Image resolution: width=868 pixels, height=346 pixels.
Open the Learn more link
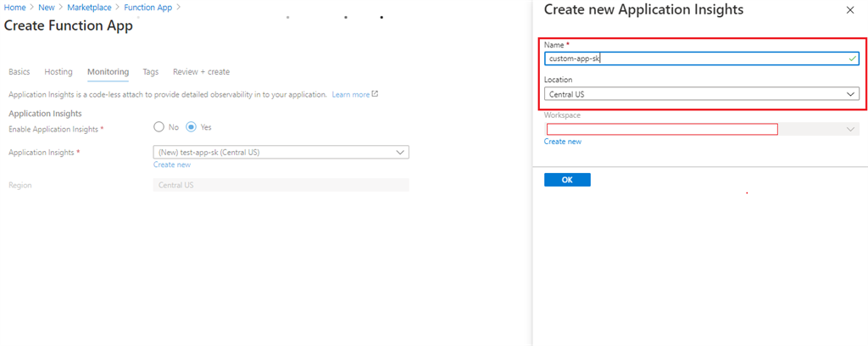pyautogui.click(x=351, y=95)
